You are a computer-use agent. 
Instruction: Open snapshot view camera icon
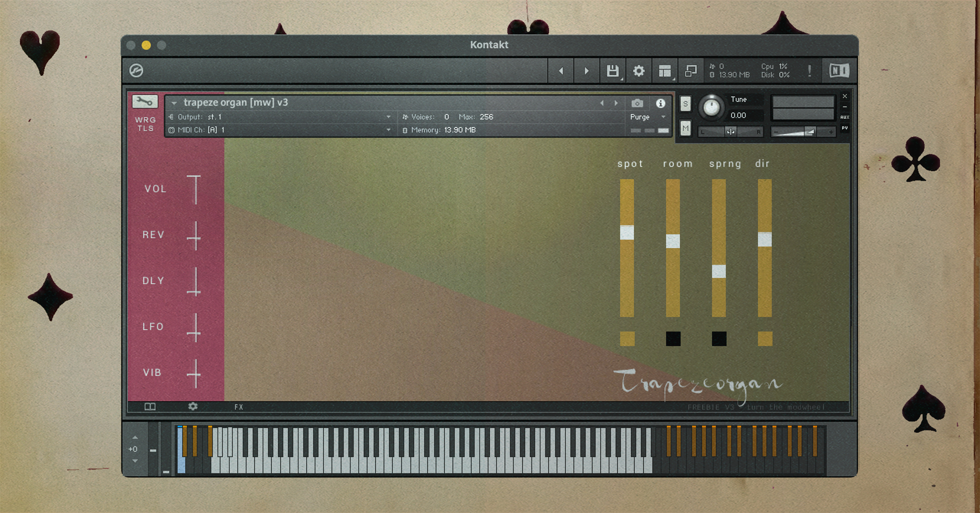[637, 103]
